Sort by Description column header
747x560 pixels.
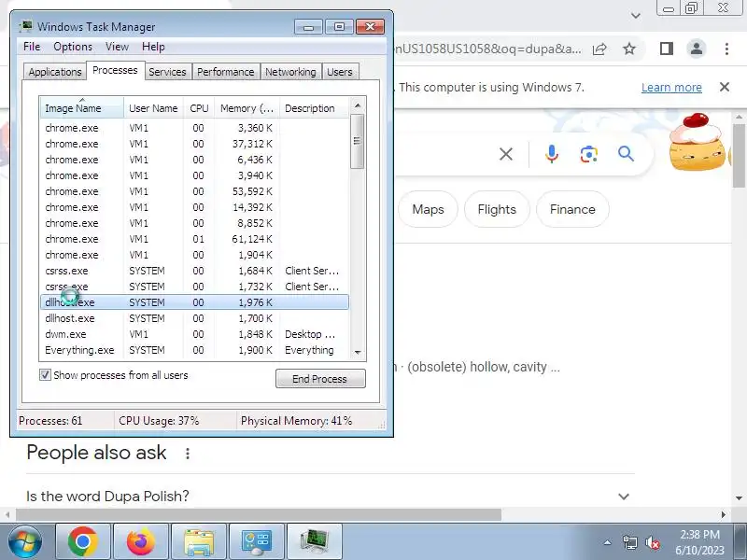[315, 108]
